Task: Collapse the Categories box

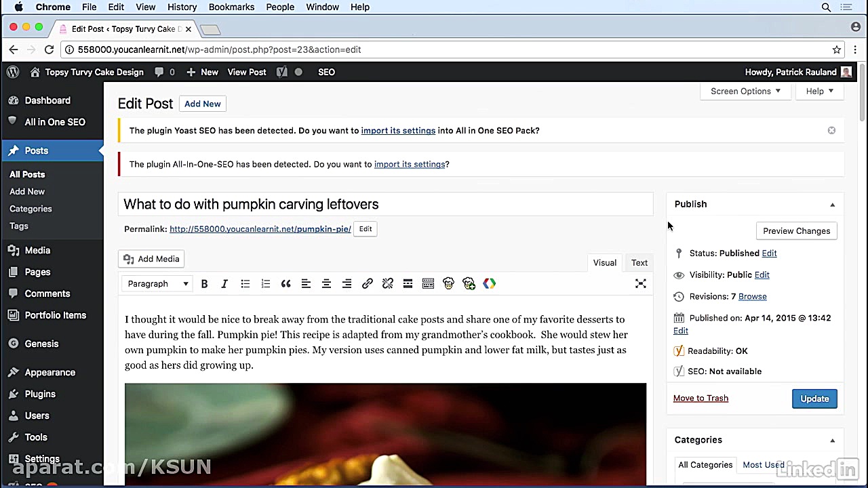Action: pos(833,441)
